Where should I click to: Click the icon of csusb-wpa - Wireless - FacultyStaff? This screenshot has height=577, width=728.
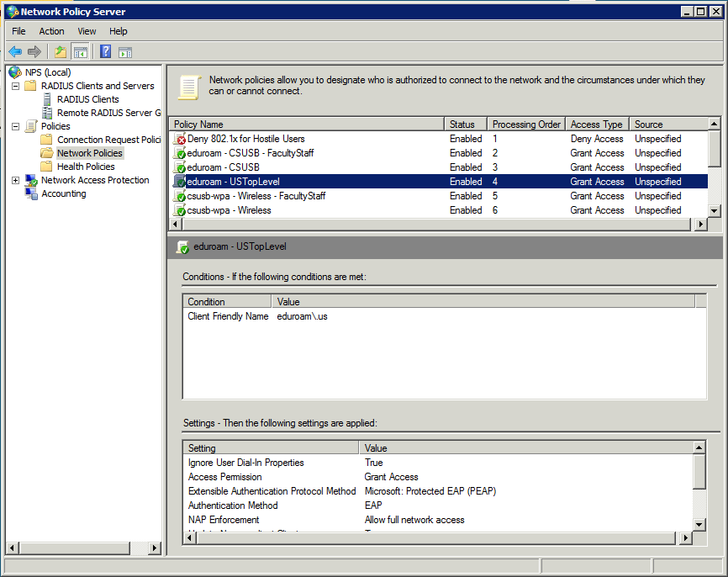click(179, 196)
